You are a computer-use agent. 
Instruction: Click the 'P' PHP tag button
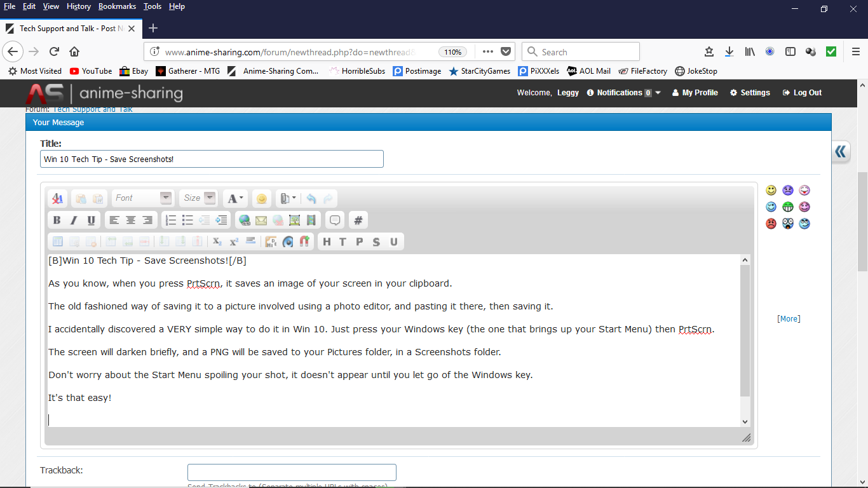coord(360,241)
